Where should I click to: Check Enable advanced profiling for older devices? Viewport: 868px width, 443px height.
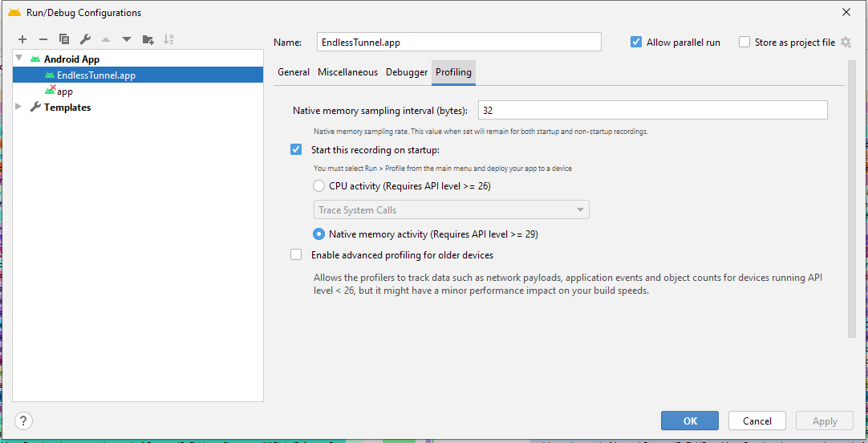click(x=296, y=254)
